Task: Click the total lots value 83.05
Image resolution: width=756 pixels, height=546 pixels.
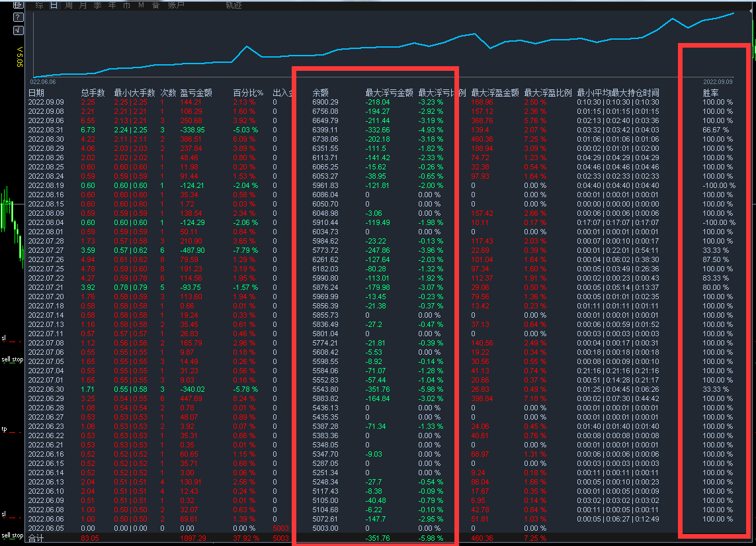Action: tap(90, 538)
